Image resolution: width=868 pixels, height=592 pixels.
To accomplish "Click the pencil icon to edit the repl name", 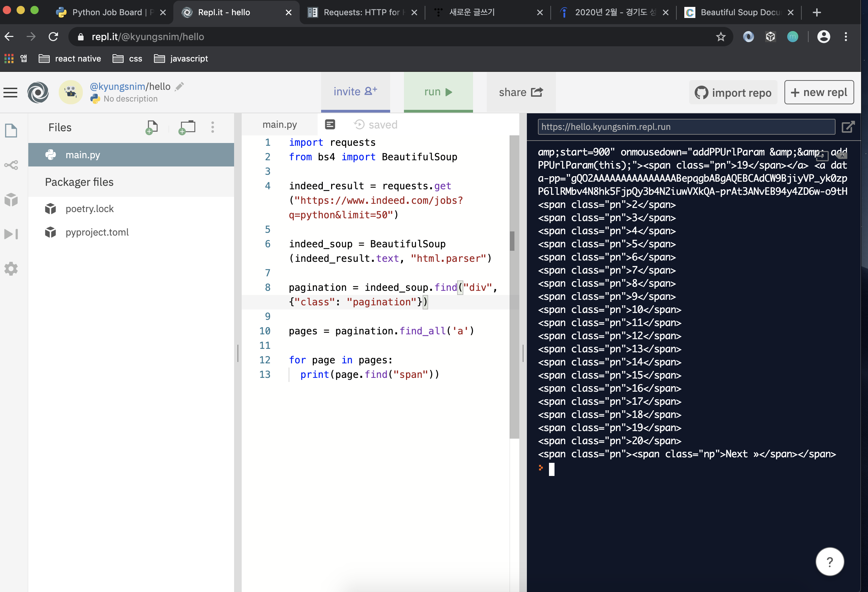I will coord(180,86).
